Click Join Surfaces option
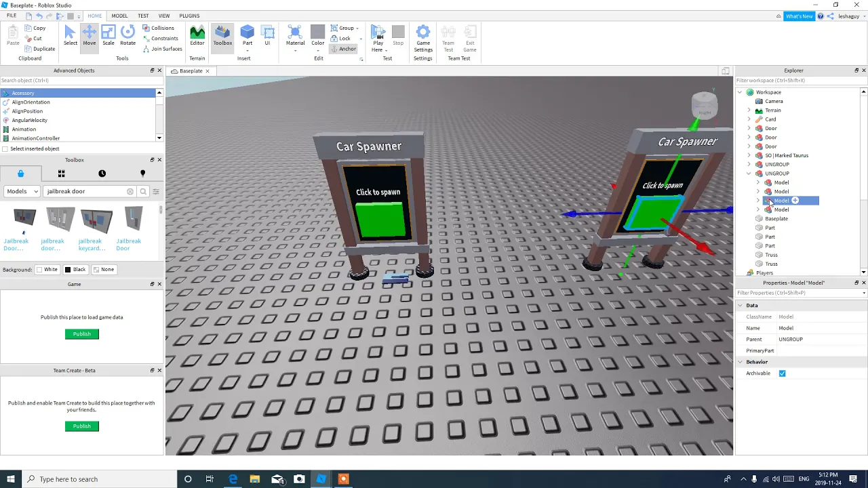Screen dimensions: 868x488 [x=162, y=49]
